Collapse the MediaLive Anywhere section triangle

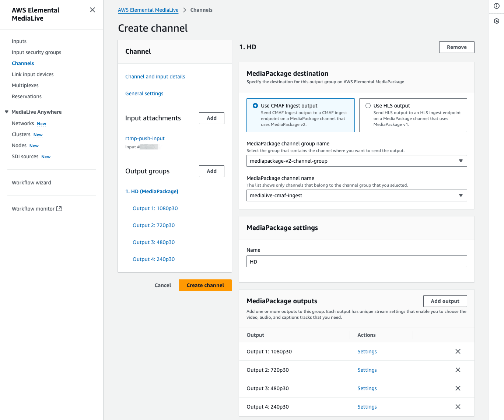click(x=7, y=112)
